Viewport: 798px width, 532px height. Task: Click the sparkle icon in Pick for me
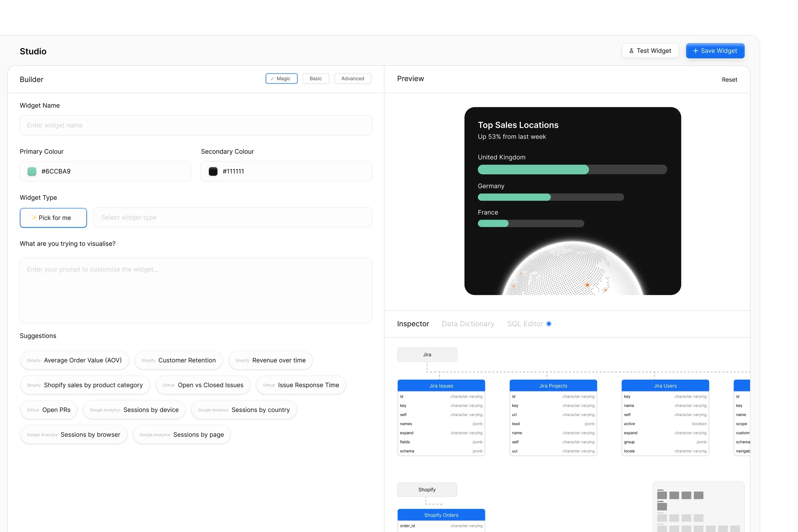point(34,218)
